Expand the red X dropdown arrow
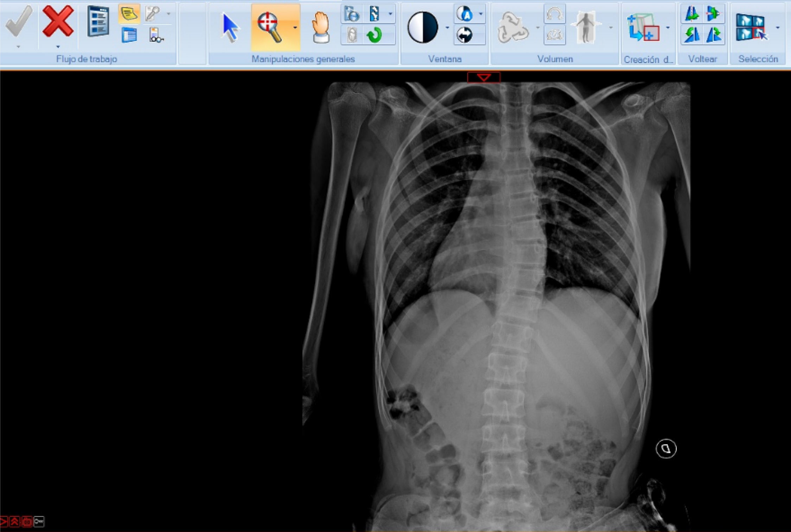This screenshot has width=791, height=532. 58,47
